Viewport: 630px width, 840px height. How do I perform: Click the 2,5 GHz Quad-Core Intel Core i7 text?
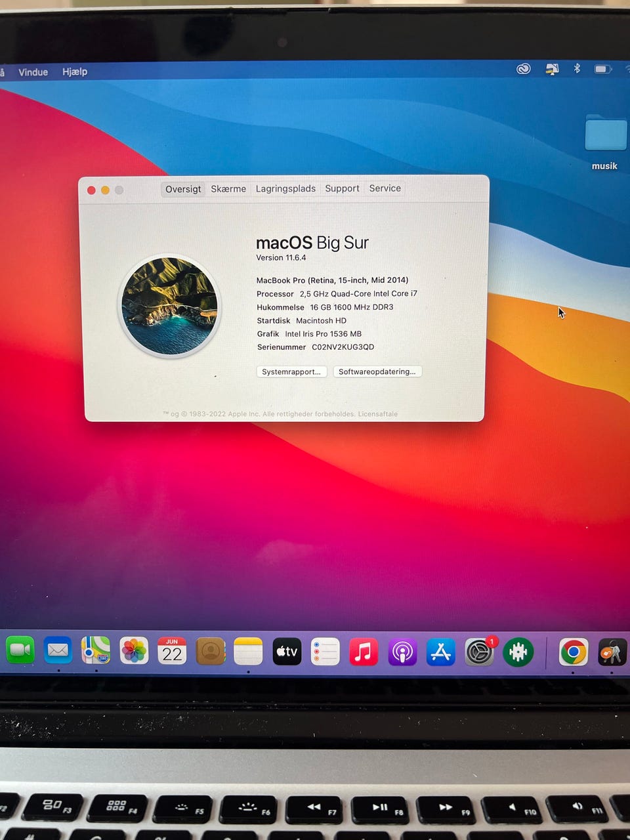pyautogui.click(x=358, y=293)
